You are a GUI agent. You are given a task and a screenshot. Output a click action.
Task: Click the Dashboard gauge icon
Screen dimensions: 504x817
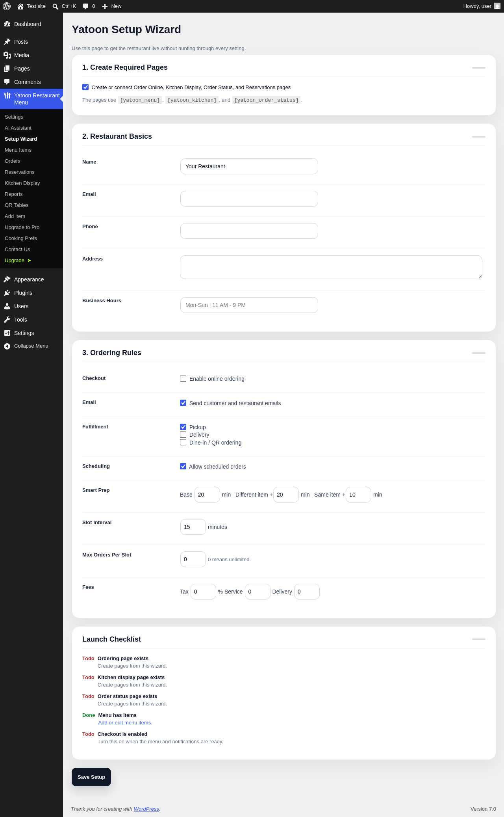pos(7,24)
